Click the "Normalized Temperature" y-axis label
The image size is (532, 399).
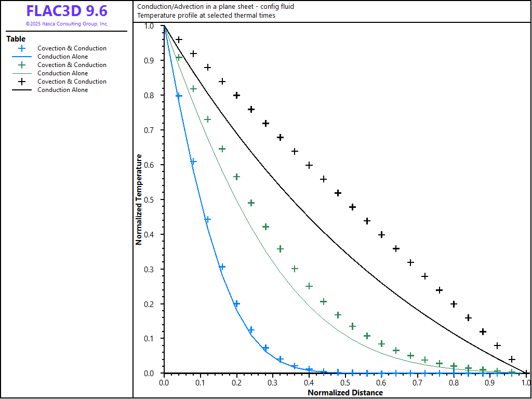pyautogui.click(x=139, y=199)
